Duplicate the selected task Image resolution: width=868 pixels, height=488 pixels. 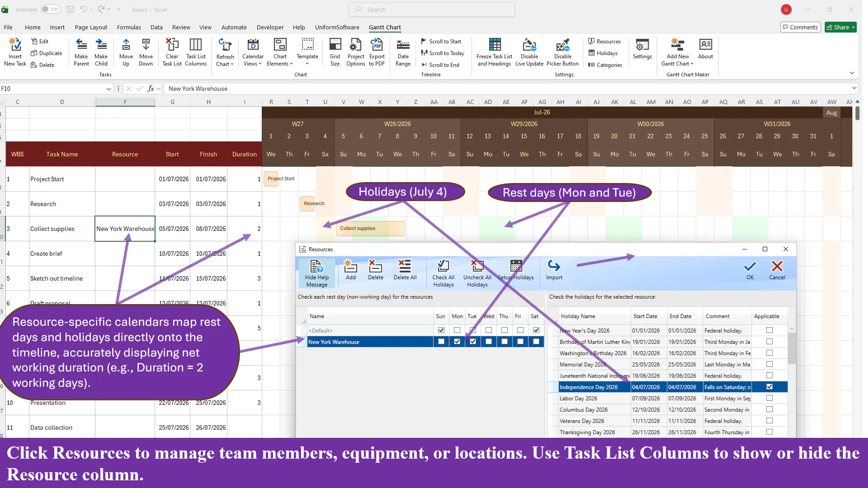(46, 53)
